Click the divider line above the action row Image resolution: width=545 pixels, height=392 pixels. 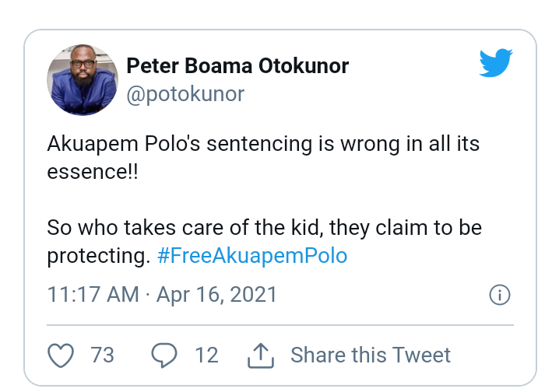(x=280, y=325)
